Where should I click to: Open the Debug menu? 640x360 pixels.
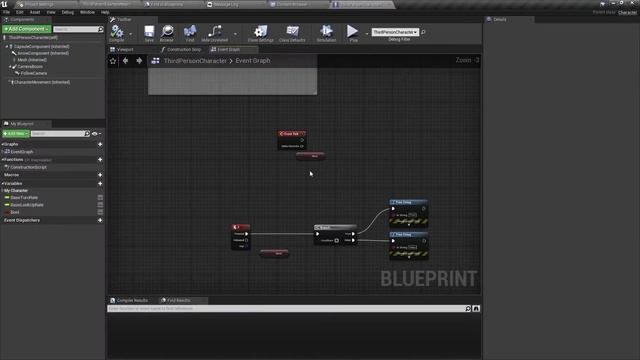click(x=67, y=12)
